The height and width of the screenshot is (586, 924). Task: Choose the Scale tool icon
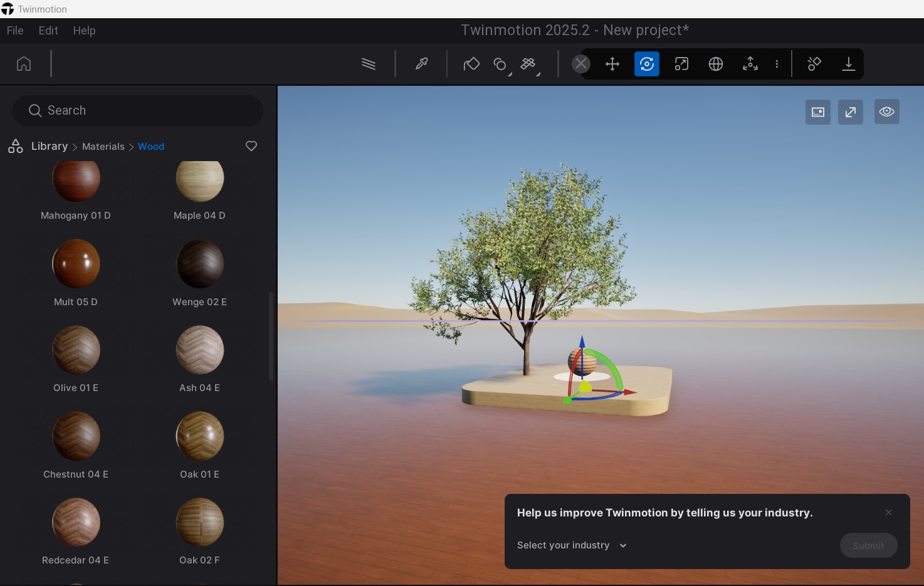click(681, 64)
